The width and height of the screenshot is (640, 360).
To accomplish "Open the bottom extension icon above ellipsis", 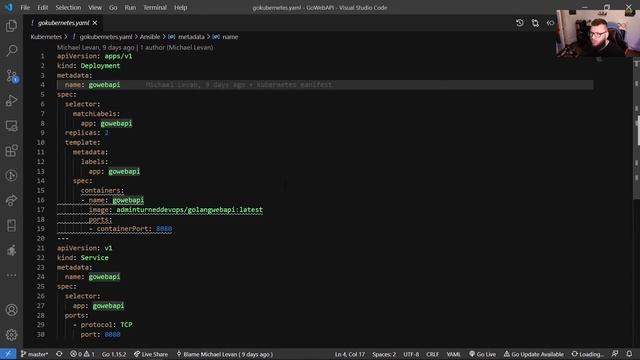I will [x=11, y=250].
